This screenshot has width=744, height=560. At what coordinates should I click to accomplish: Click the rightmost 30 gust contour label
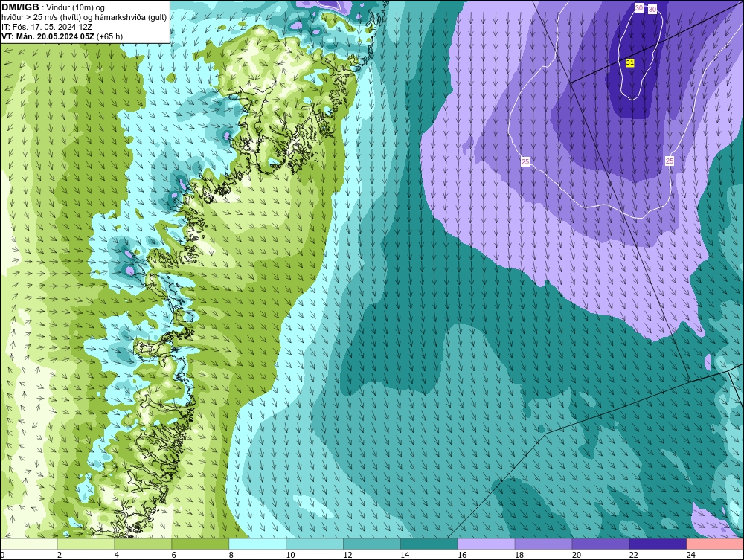[652, 9]
